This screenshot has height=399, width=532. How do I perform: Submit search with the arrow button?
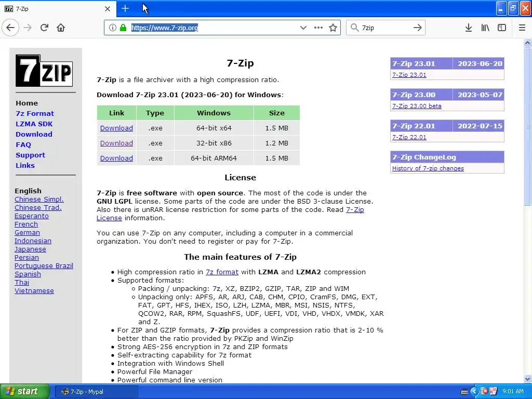coord(418,28)
